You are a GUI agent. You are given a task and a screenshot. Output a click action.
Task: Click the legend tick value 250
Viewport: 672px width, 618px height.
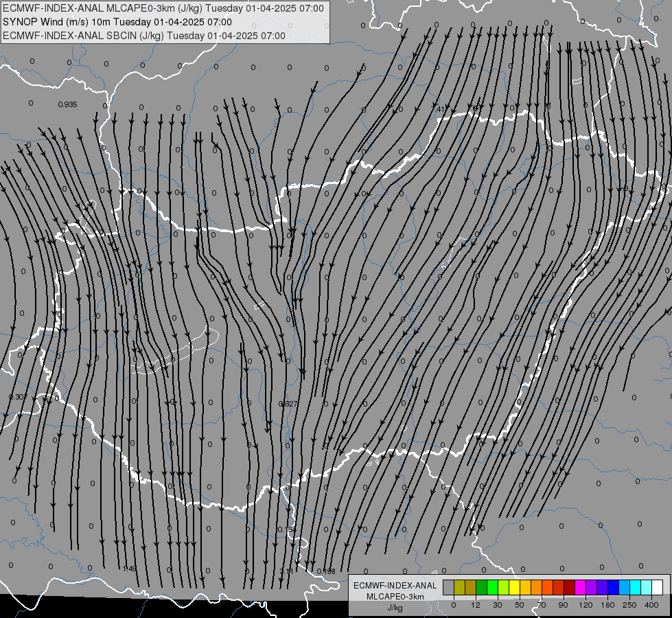(x=629, y=605)
